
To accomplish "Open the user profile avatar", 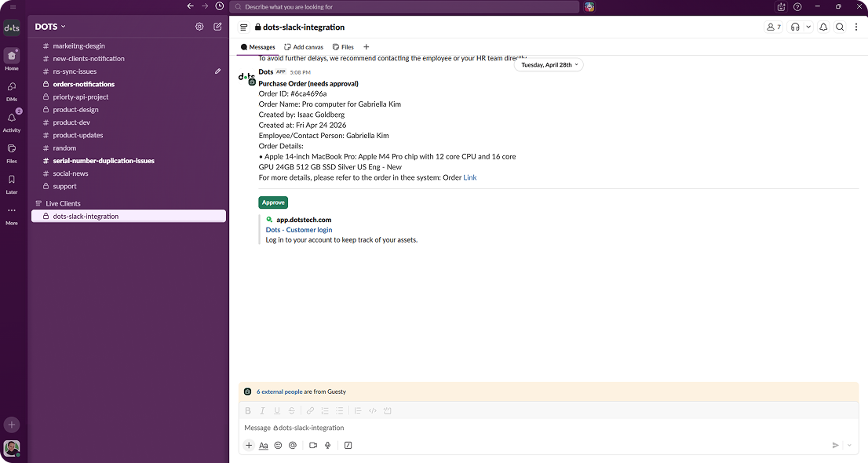I will tap(12, 447).
